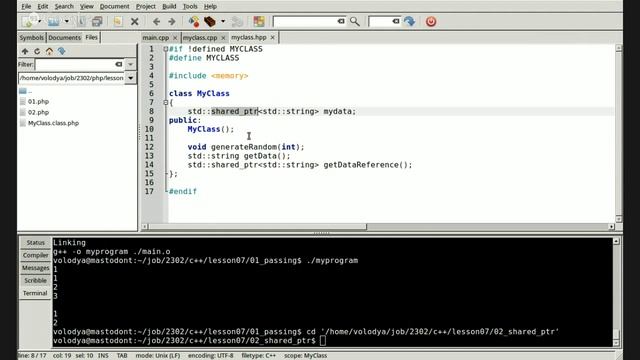Click the Run/Execute gears icon

tap(237, 21)
